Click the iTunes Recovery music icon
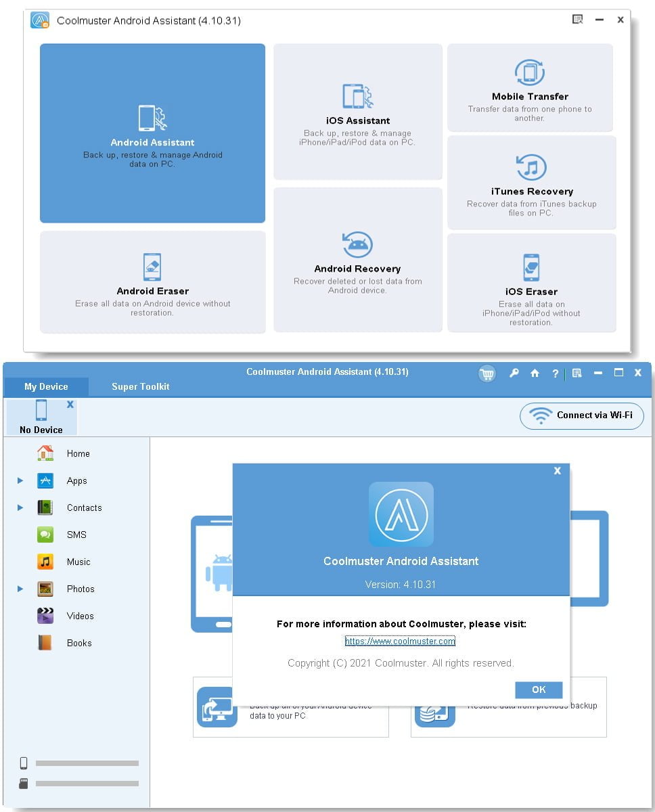This screenshot has height=812, width=655. coord(531,167)
